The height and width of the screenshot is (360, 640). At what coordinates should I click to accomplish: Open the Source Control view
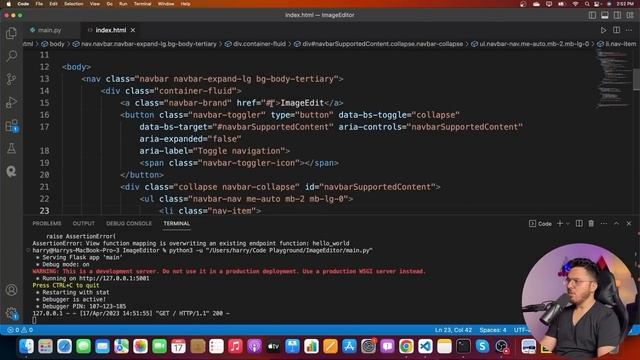(11, 79)
